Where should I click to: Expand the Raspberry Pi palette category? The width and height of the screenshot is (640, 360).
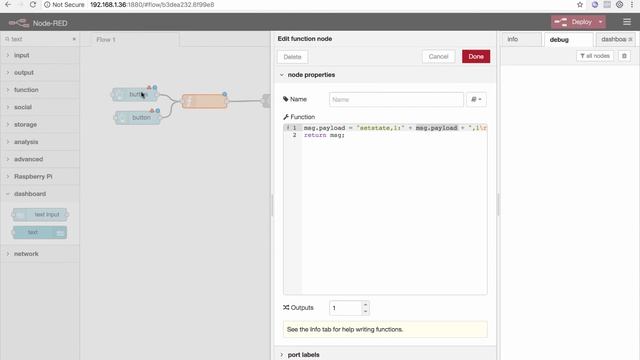40,177
